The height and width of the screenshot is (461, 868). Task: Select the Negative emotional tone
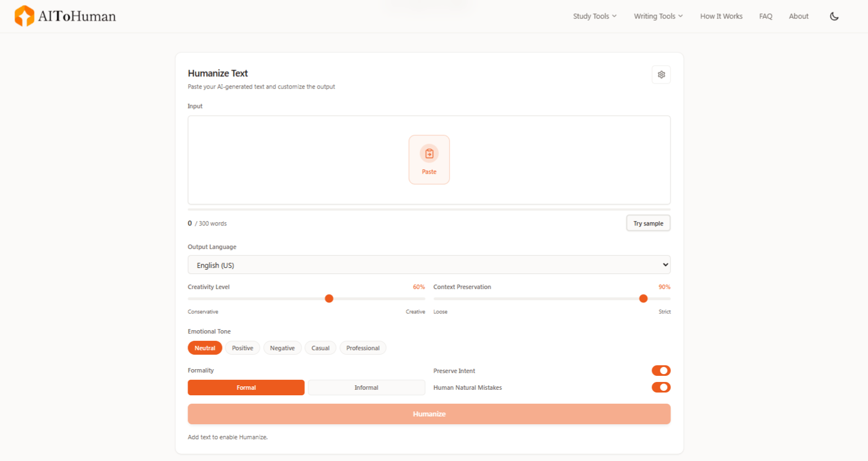click(282, 348)
